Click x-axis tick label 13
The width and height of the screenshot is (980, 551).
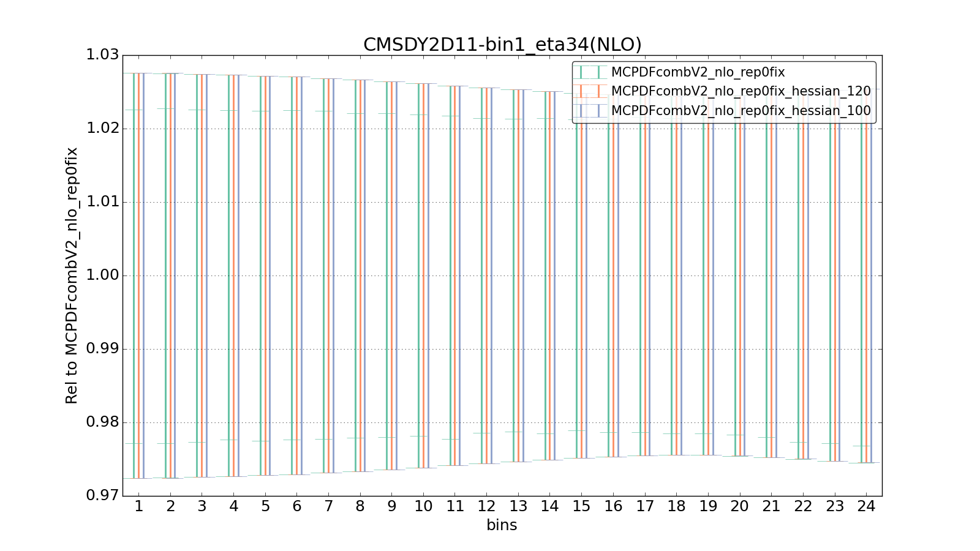[519, 506]
